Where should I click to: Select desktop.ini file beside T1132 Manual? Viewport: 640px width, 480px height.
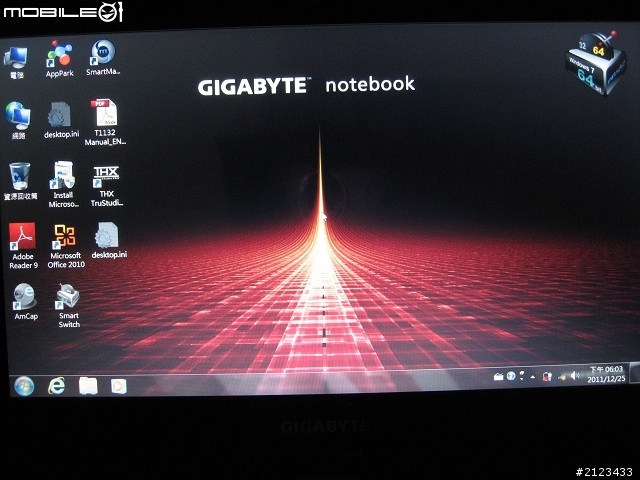click(x=61, y=121)
